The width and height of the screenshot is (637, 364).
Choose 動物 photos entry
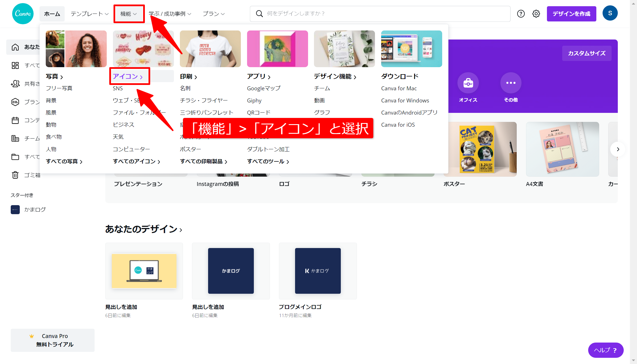(x=51, y=125)
